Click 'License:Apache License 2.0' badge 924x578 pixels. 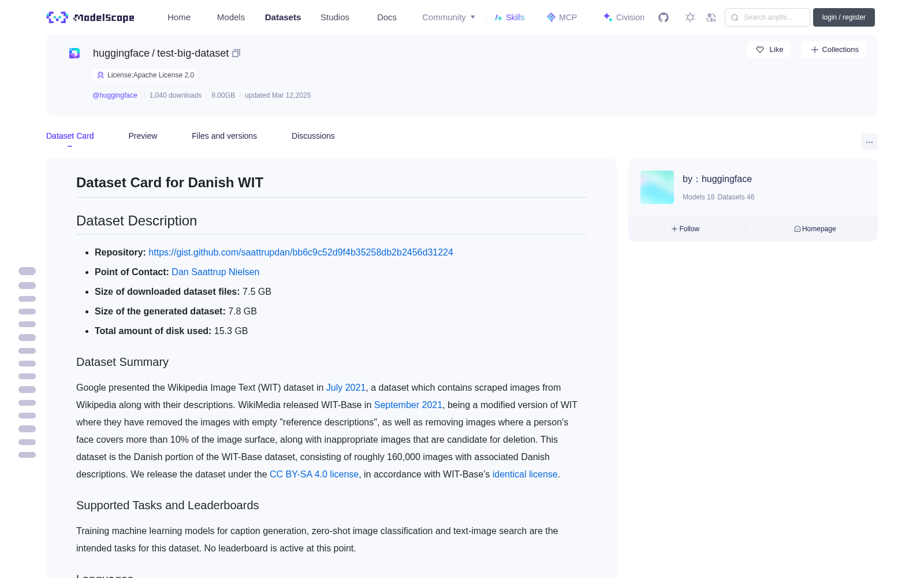145,75
